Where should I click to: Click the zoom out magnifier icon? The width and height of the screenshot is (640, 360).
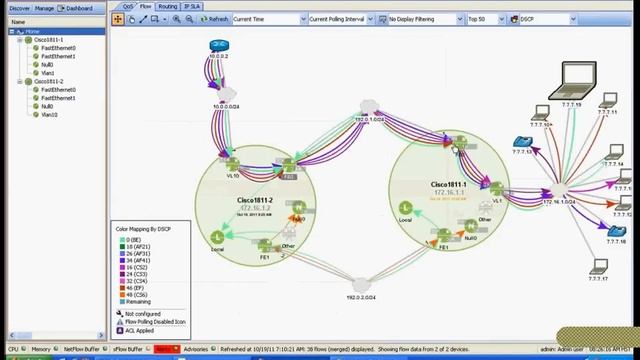tap(189, 19)
